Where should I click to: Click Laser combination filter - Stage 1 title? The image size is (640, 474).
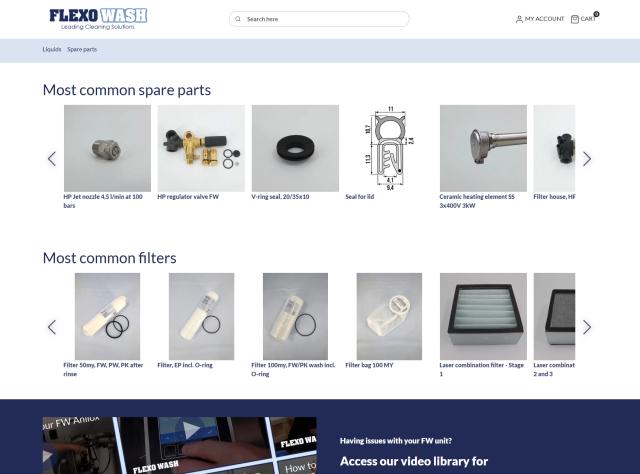482,369
